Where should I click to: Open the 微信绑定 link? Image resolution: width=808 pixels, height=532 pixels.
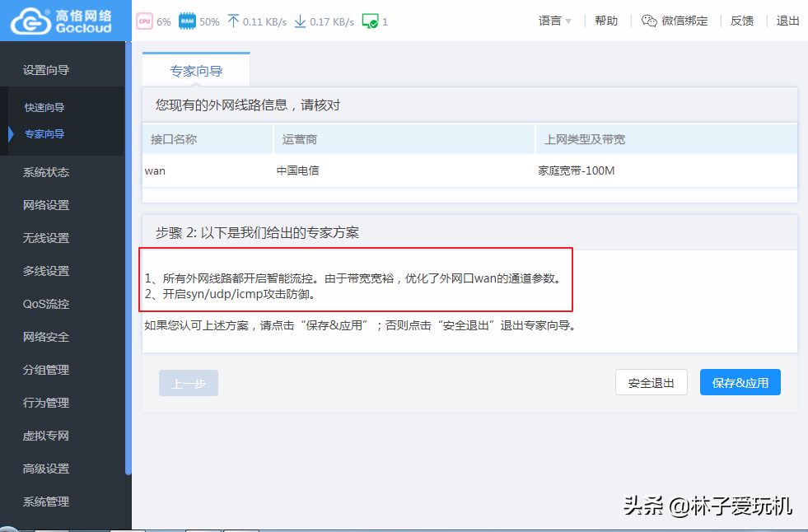(684, 21)
